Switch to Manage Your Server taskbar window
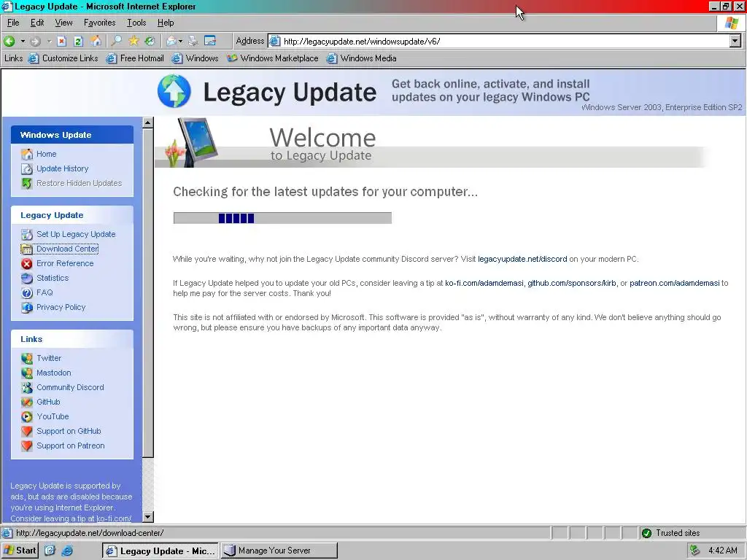The height and width of the screenshot is (560, 747). tap(279, 551)
